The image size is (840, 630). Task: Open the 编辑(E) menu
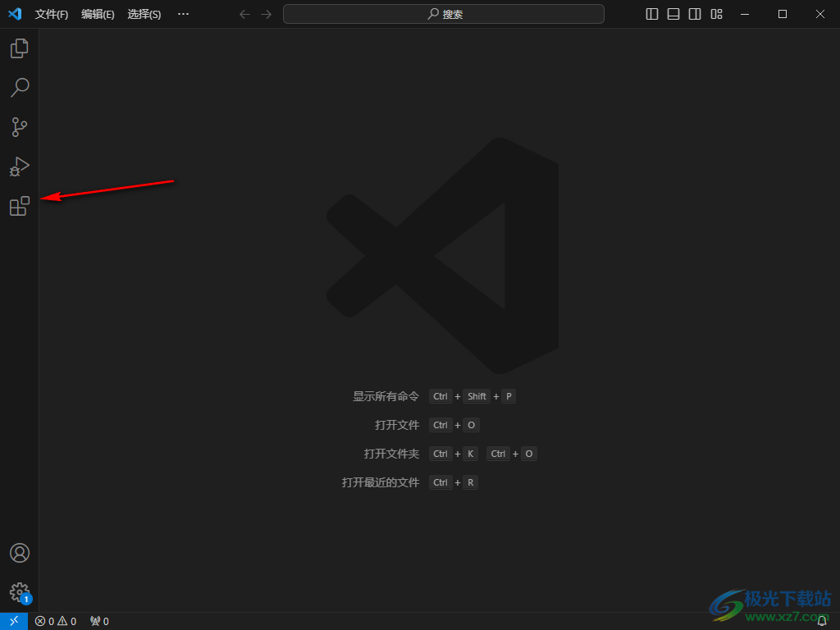(98, 14)
